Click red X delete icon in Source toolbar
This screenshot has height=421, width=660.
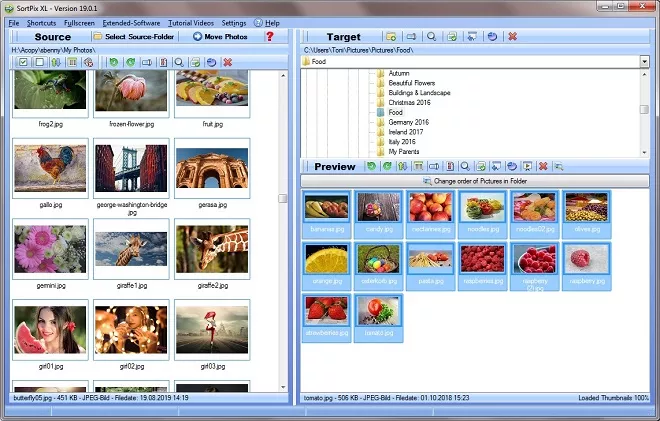pos(227,62)
